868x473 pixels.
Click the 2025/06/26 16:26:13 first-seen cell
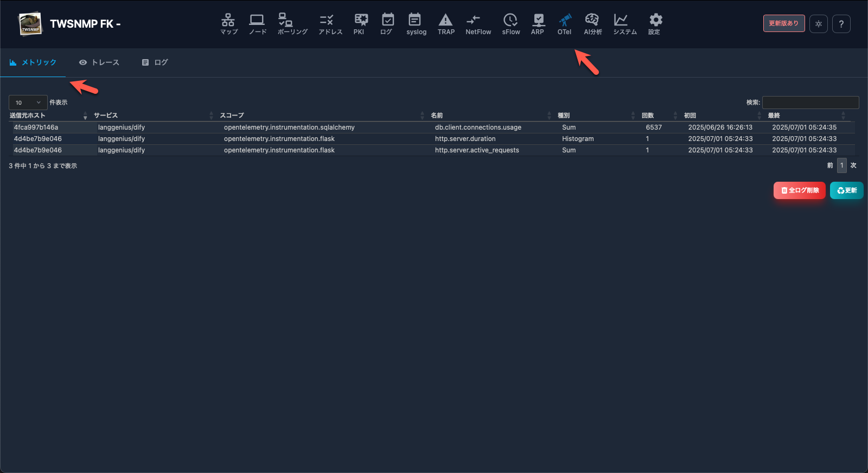click(720, 127)
